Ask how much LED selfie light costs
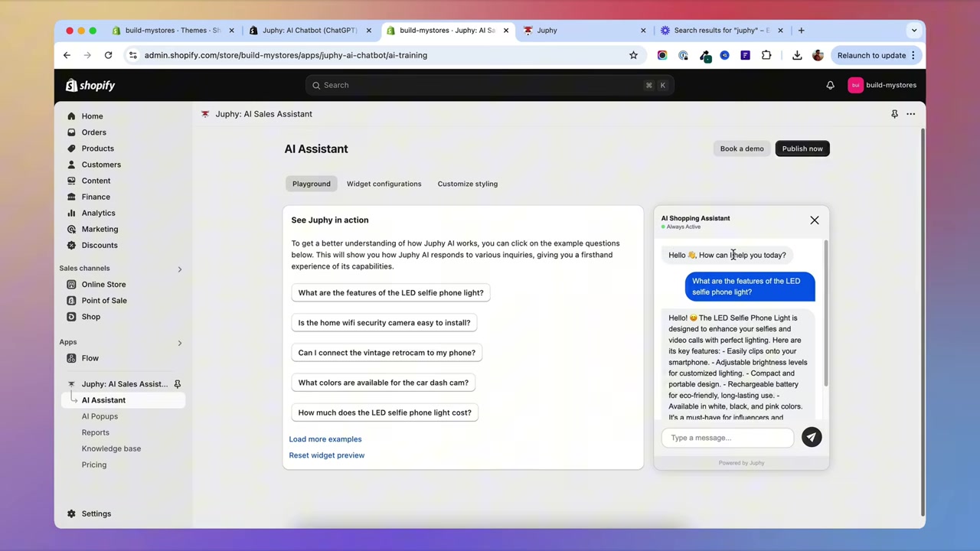 (385, 412)
